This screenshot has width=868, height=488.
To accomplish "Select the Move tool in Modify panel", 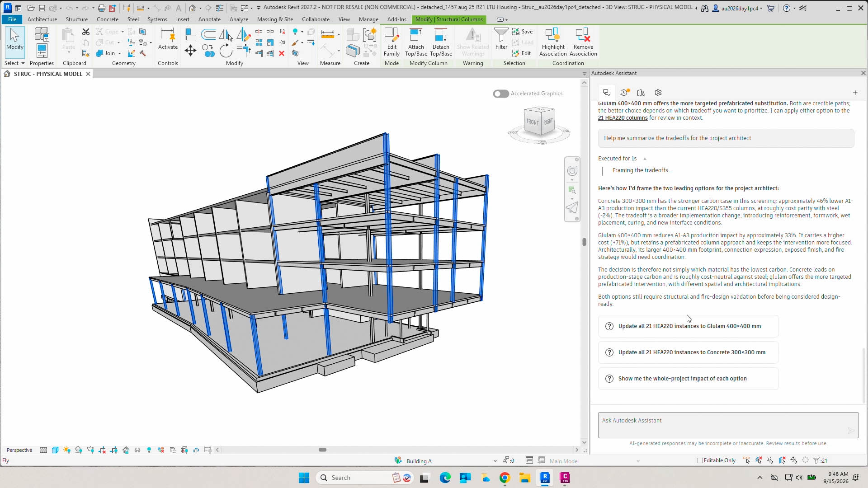I will click(x=190, y=50).
